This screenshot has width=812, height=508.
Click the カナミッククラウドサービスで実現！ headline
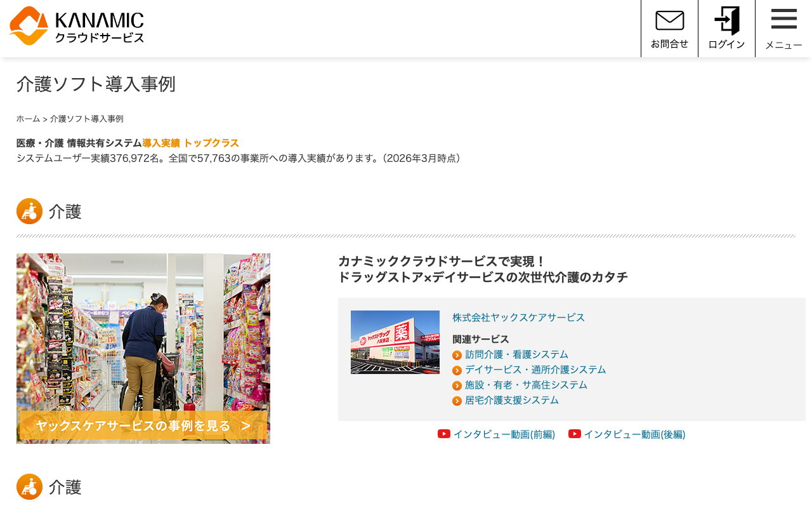tap(442, 262)
